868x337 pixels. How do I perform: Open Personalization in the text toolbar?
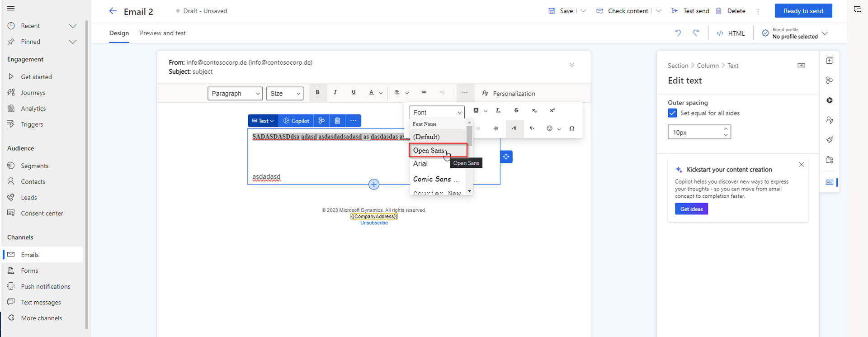[x=509, y=93]
